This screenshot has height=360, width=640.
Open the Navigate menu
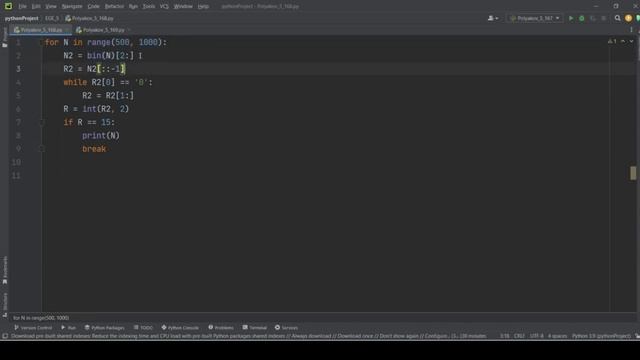point(72,7)
